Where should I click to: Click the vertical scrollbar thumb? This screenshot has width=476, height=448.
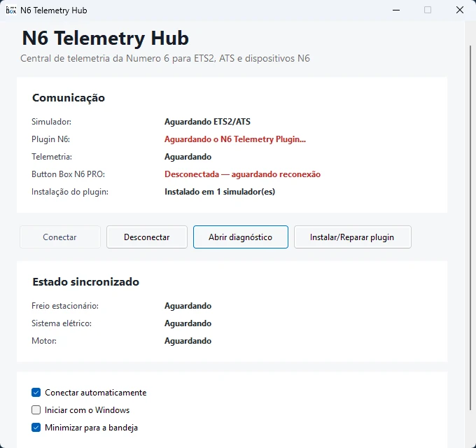470,227
